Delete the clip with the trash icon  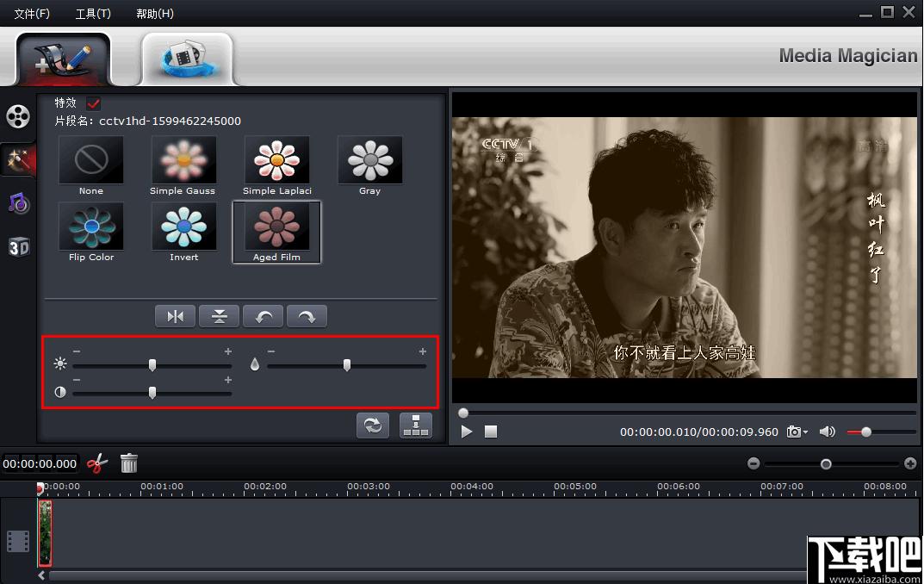pos(129,463)
